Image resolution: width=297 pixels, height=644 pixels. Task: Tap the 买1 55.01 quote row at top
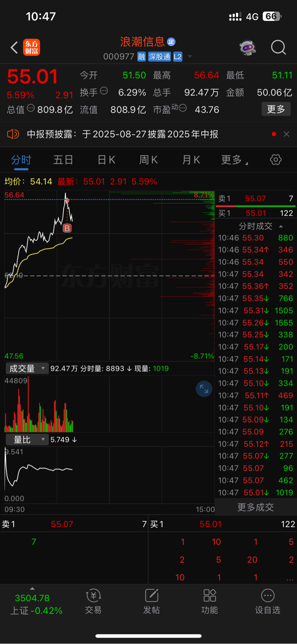point(256,213)
